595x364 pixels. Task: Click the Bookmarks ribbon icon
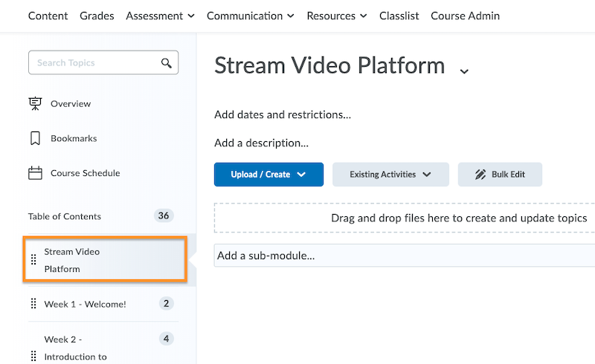point(35,139)
